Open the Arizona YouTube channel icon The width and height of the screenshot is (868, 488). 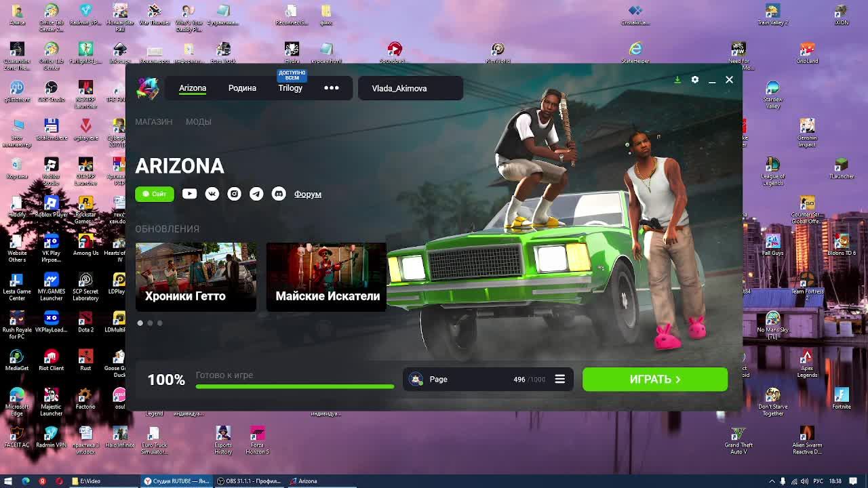pyautogui.click(x=189, y=194)
